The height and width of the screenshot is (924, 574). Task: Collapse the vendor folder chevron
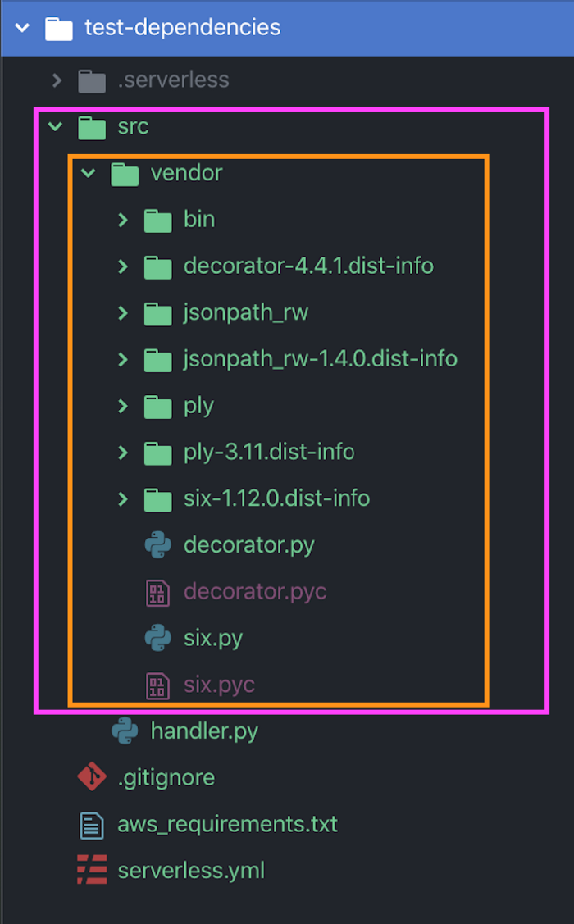[89, 173]
